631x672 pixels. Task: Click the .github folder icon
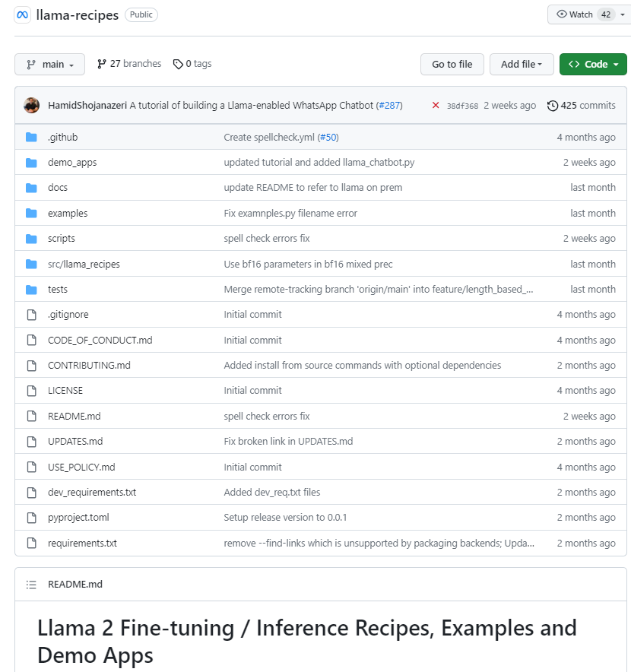31,137
